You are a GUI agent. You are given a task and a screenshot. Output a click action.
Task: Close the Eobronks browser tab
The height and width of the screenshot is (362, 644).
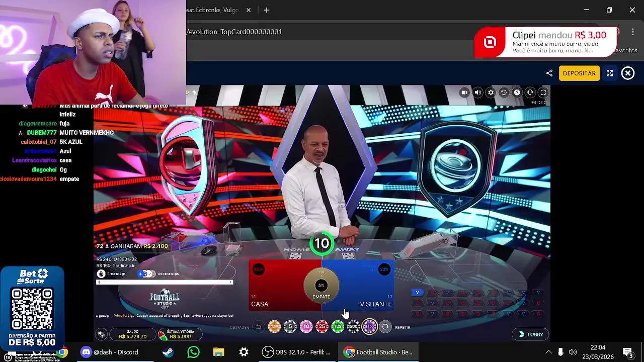[x=249, y=10]
